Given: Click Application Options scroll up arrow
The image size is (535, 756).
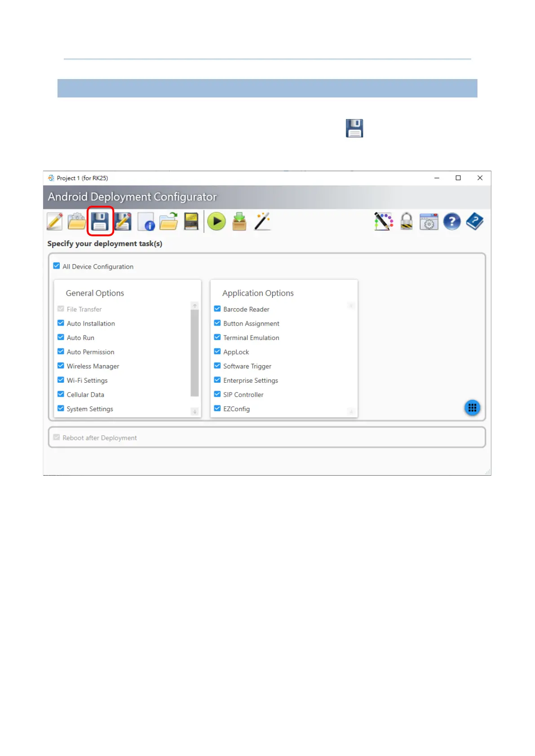Looking at the screenshot, I should tap(351, 305).
